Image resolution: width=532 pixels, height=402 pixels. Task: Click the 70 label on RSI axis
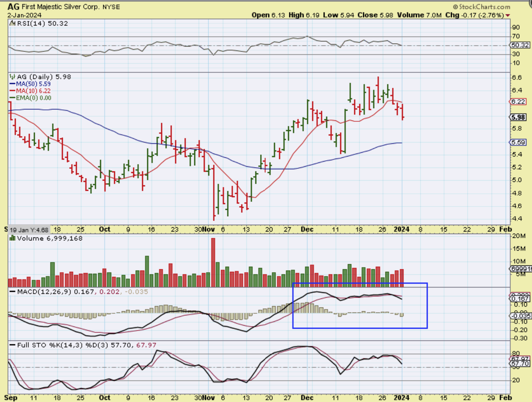[516, 36]
